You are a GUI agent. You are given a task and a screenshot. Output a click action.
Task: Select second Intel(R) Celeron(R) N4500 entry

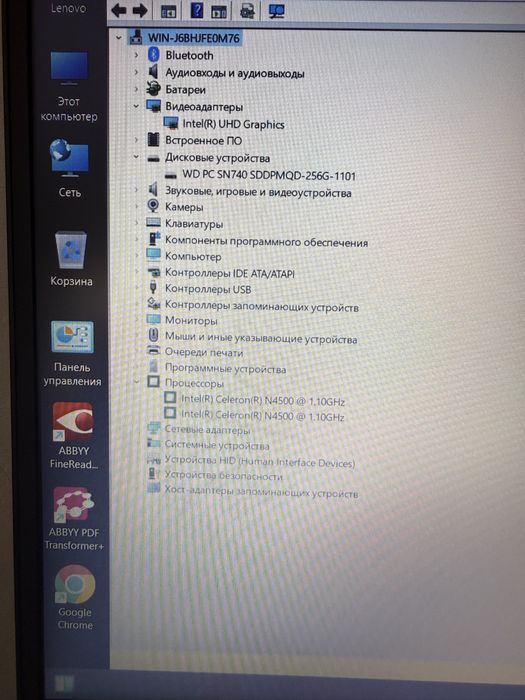point(262,416)
